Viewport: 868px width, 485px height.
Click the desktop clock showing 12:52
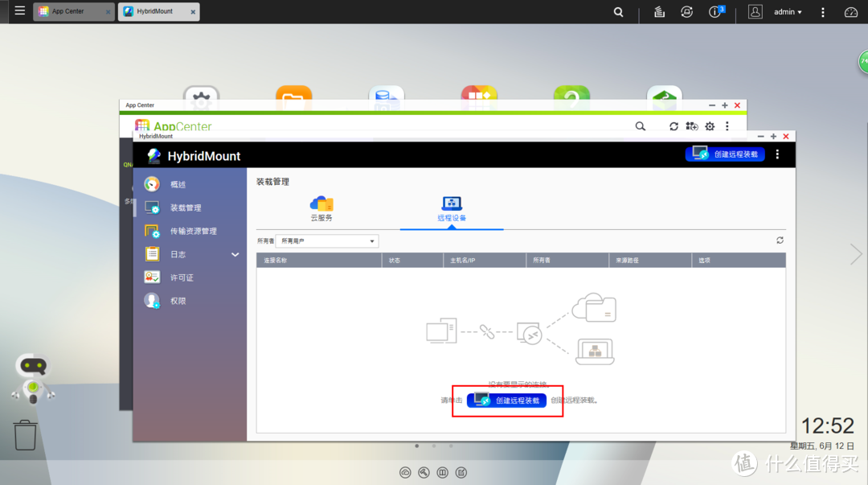click(x=828, y=425)
